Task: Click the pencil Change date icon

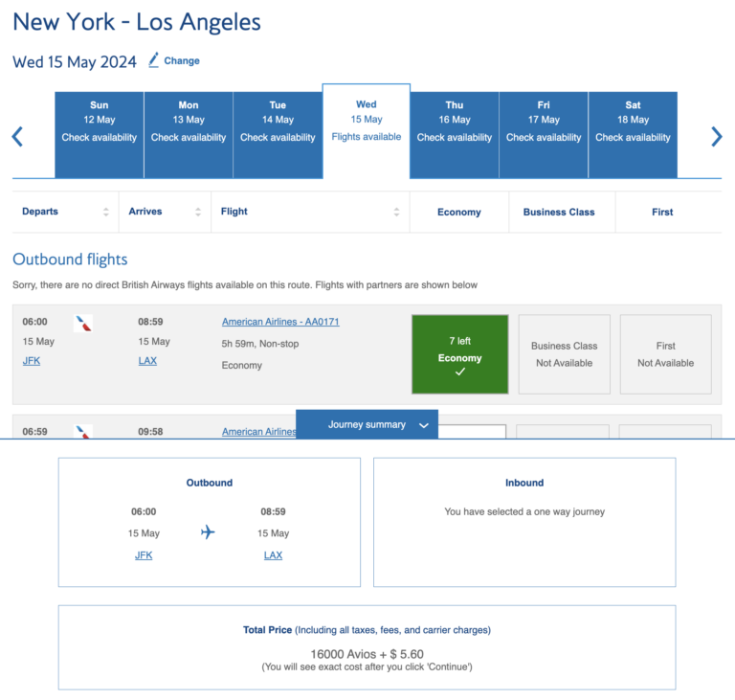Action: (x=154, y=60)
